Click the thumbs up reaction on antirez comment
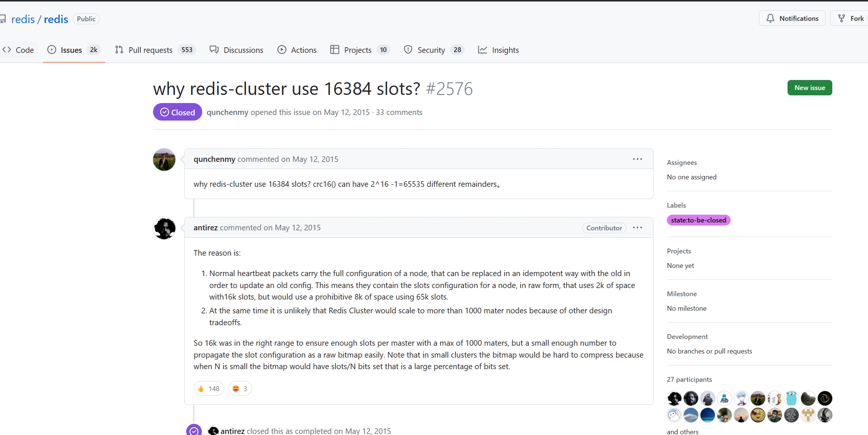Image resolution: width=868 pixels, height=435 pixels. 208,388
